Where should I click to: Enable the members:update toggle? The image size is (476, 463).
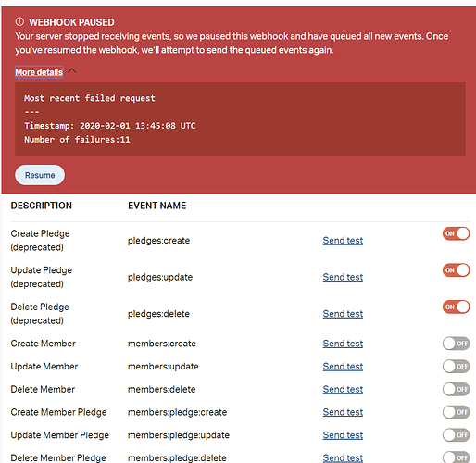click(x=456, y=367)
